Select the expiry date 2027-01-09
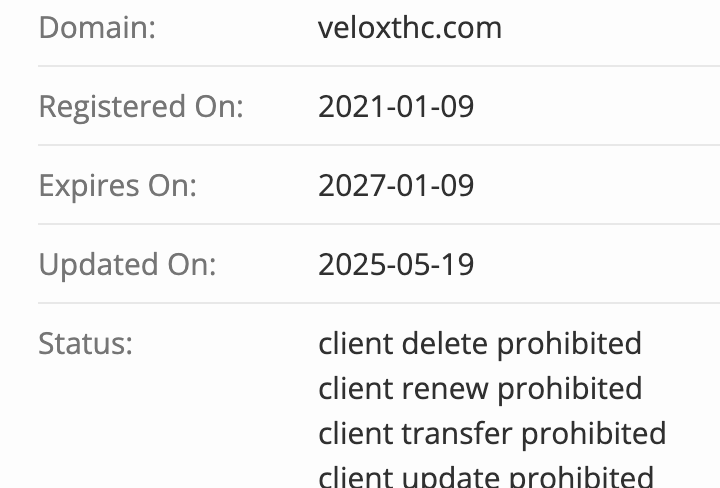Screen dimensions: 720x488 tap(395, 185)
